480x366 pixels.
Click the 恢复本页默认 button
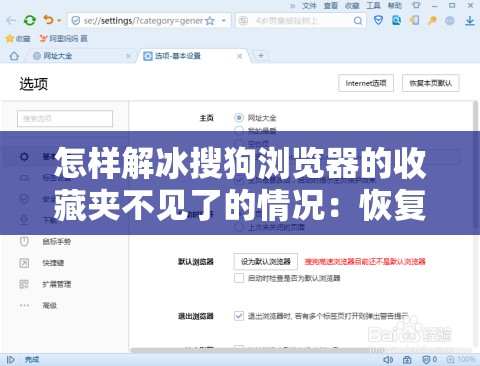tap(431, 83)
